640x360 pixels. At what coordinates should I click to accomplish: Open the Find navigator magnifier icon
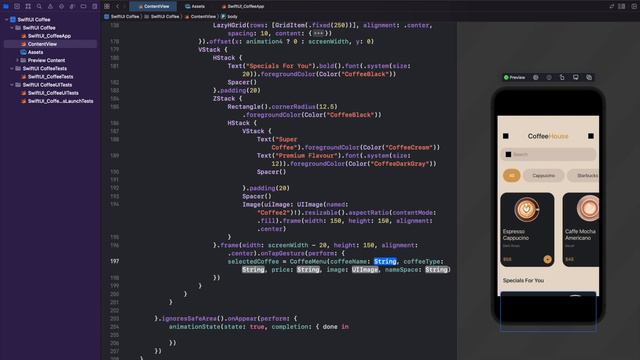point(39,7)
